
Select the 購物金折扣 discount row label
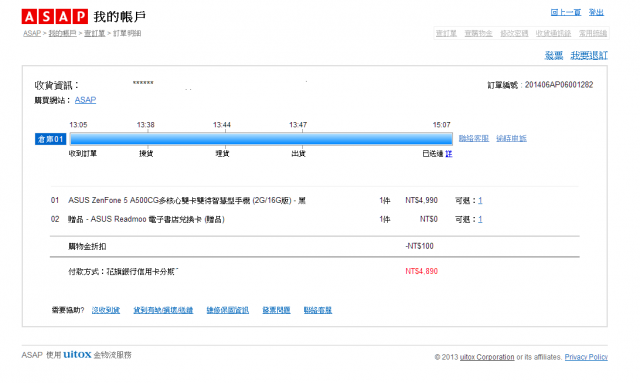pyautogui.click(x=87, y=247)
